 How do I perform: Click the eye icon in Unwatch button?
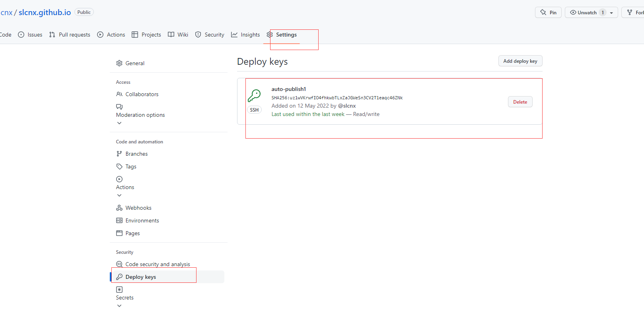(x=573, y=12)
